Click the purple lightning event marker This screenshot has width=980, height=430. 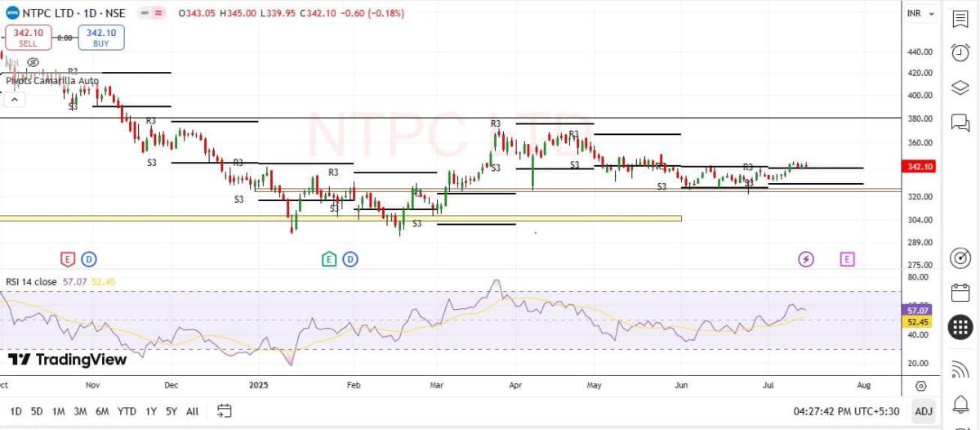tap(806, 259)
